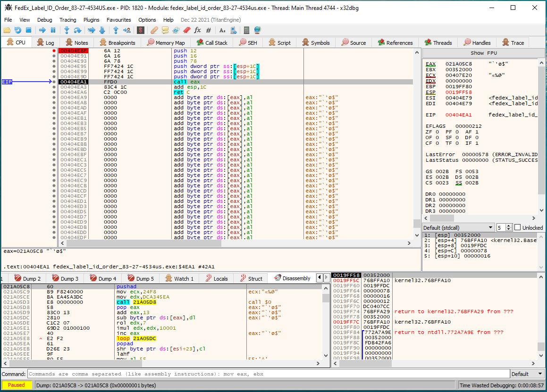Click the Find Strings A icon
Viewport: 547px width, 392px height.
click(222, 30)
